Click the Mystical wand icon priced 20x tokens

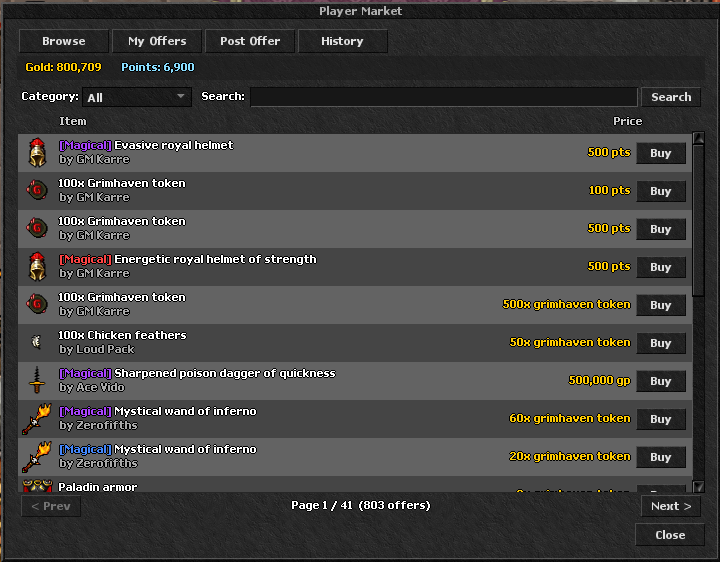tap(37, 456)
